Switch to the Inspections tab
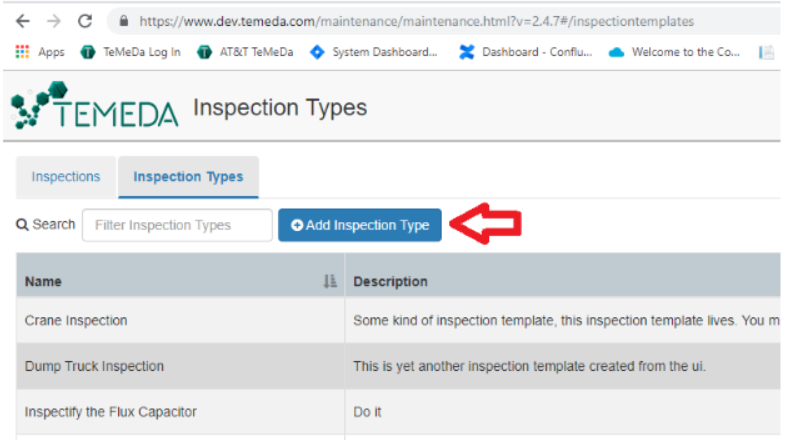The height and width of the screenshot is (440, 785). (66, 177)
